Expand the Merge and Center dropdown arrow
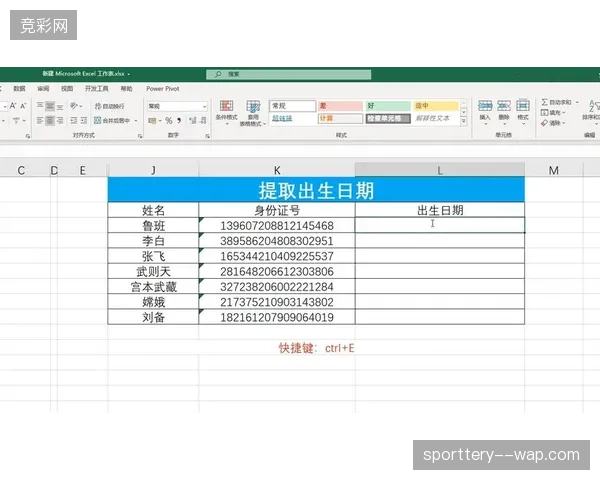600x480 pixels. coord(136,121)
